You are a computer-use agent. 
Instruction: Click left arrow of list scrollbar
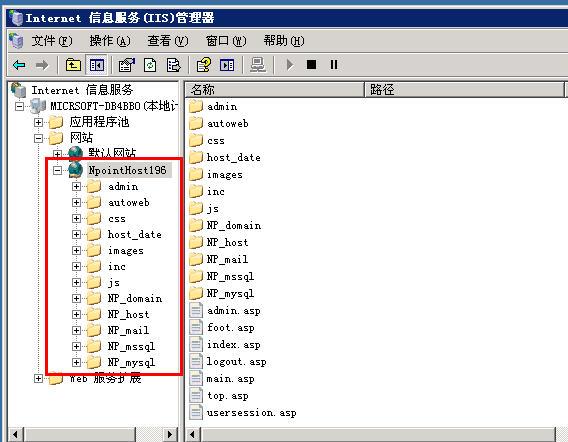193,434
